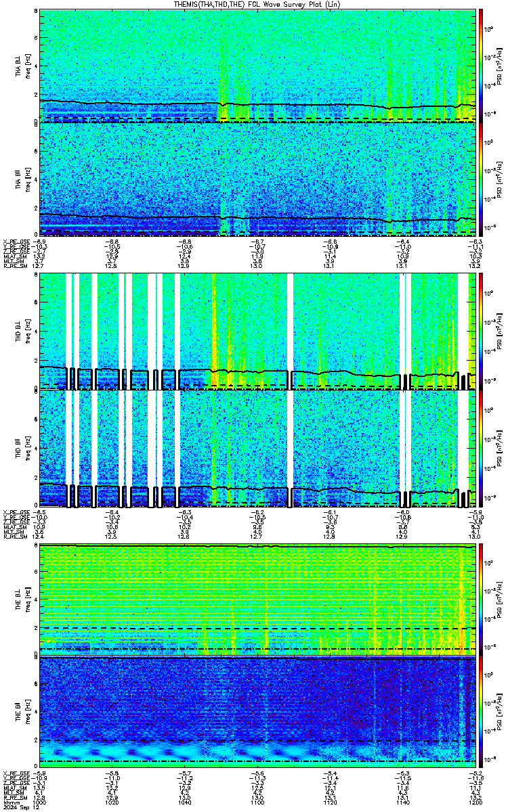Click the THE Bll PSD color bar
The image size is (508, 812).
pos(482,713)
